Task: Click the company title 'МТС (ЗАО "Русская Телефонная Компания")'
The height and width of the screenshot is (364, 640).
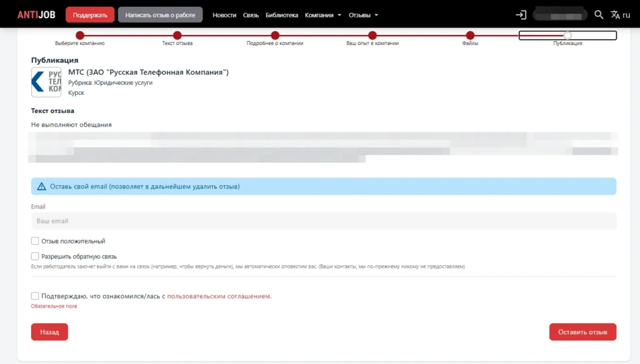Action: click(x=148, y=72)
